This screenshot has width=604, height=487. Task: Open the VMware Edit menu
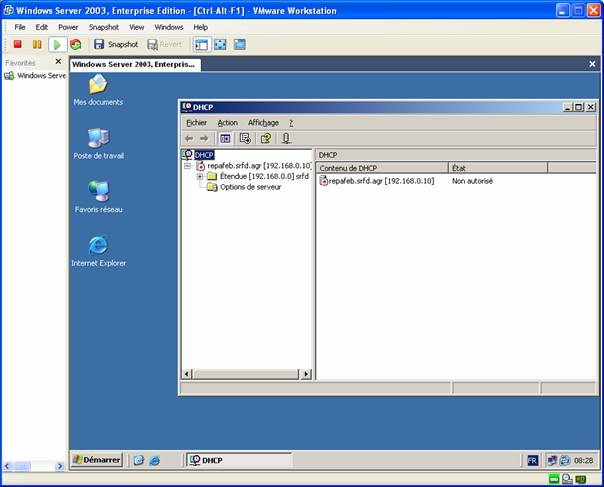pos(42,27)
